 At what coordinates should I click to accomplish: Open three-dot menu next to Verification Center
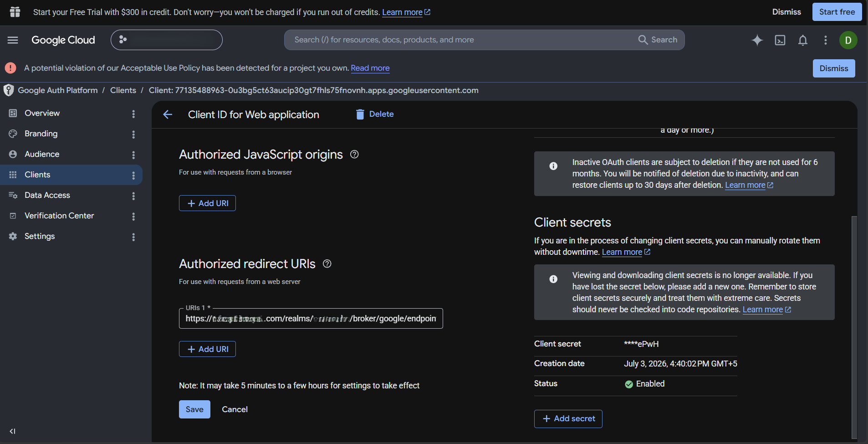133,217
